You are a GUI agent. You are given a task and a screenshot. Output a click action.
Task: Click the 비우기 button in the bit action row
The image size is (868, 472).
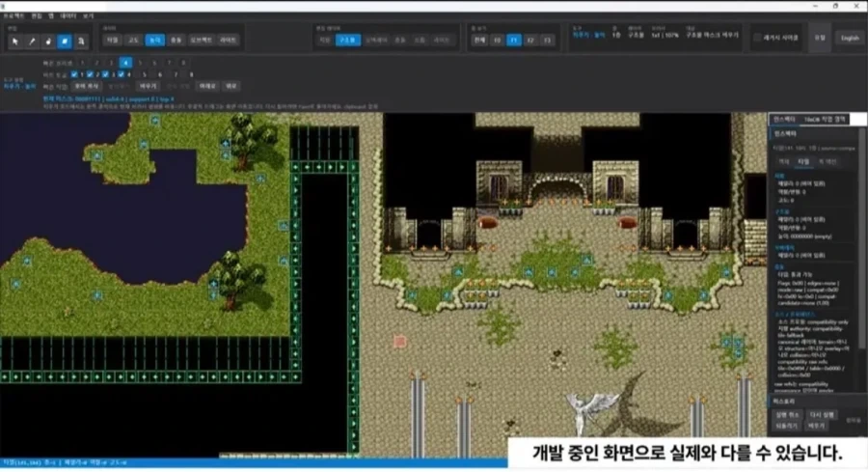(148, 86)
